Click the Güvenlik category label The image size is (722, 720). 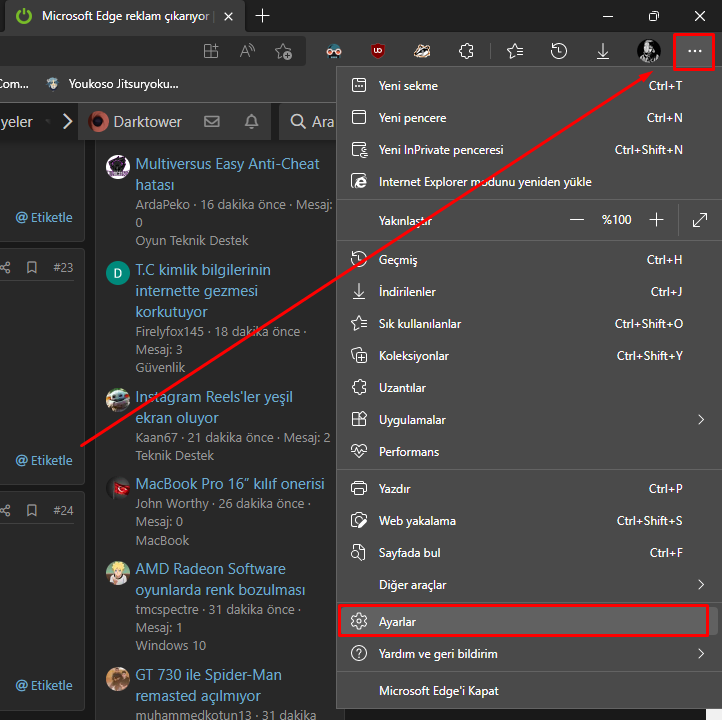(x=160, y=367)
